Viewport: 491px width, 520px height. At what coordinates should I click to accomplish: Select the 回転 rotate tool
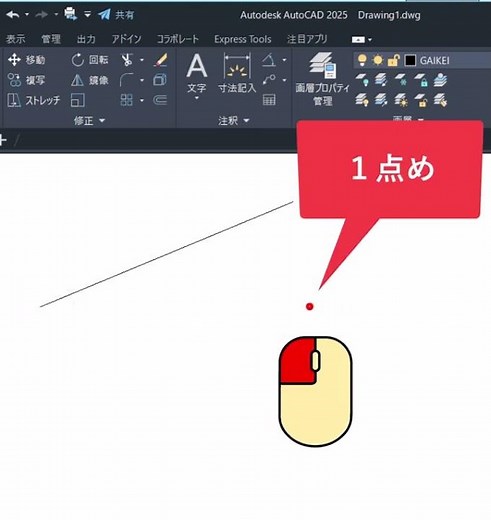(90, 60)
